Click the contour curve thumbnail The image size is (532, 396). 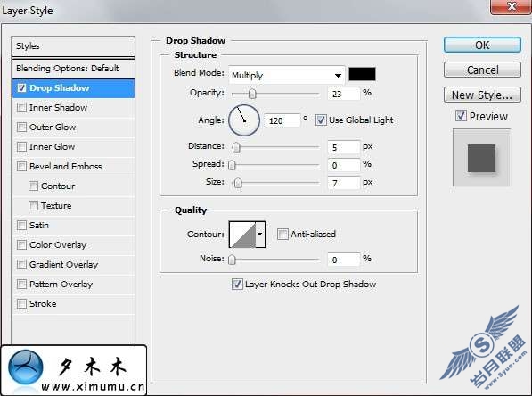click(242, 235)
